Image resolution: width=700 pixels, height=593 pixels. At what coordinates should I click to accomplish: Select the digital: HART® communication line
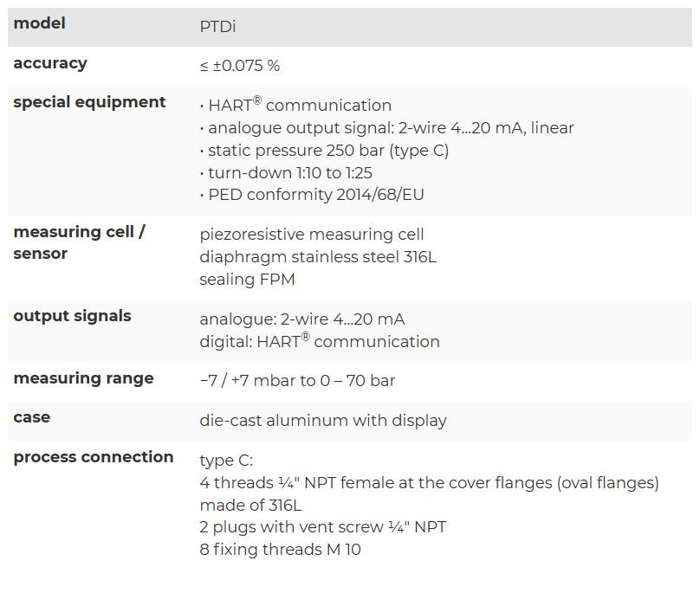coord(320,342)
